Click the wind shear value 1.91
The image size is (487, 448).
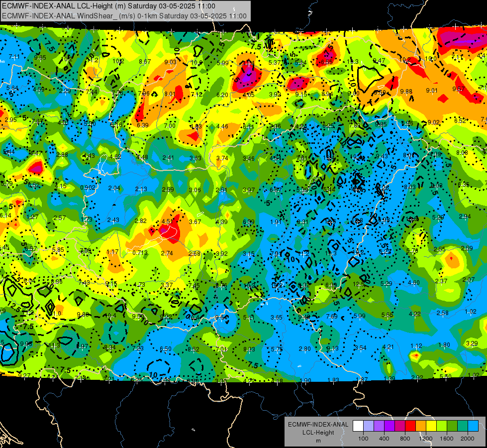[276, 222]
